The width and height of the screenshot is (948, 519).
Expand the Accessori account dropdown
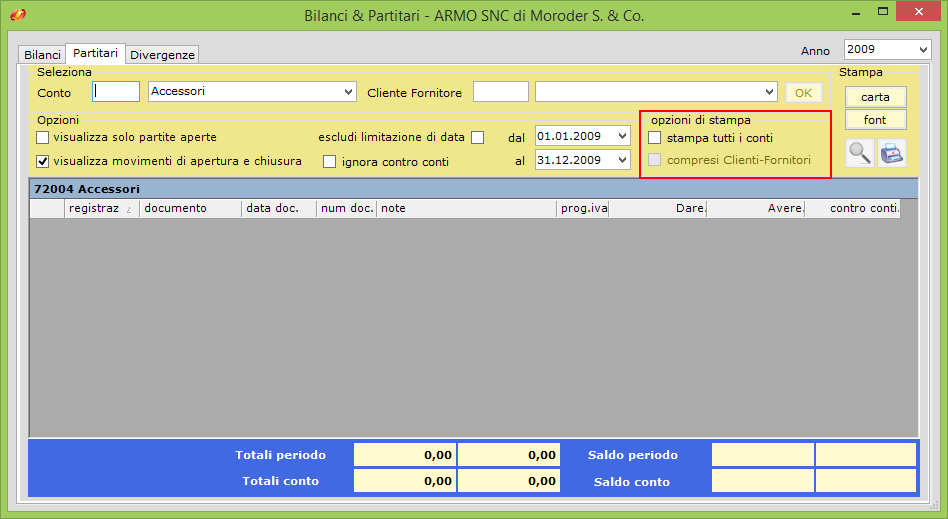point(348,92)
